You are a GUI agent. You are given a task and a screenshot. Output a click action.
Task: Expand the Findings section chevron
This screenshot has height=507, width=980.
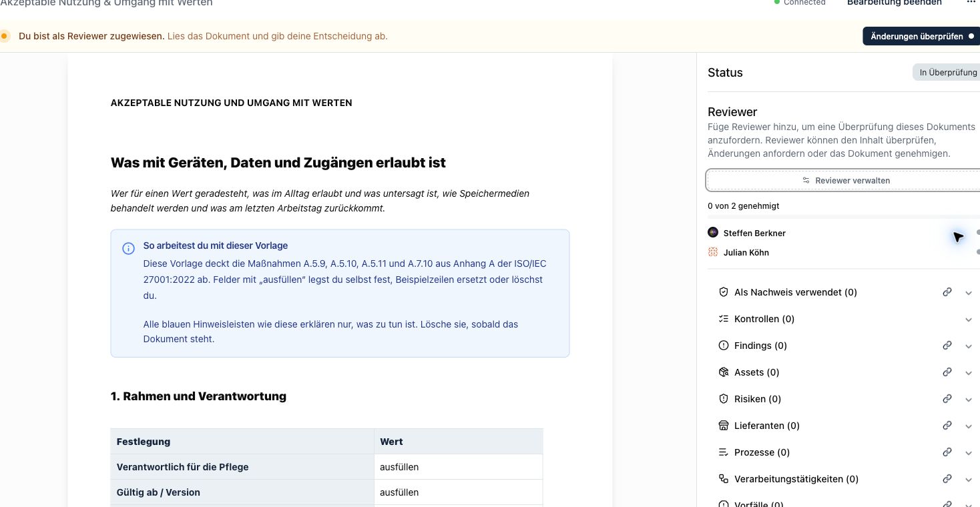[x=969, y=346]
